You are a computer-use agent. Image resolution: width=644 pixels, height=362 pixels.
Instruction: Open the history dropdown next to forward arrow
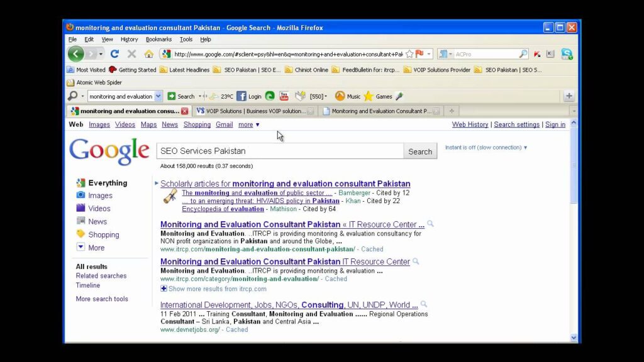(x=101, y=54)
